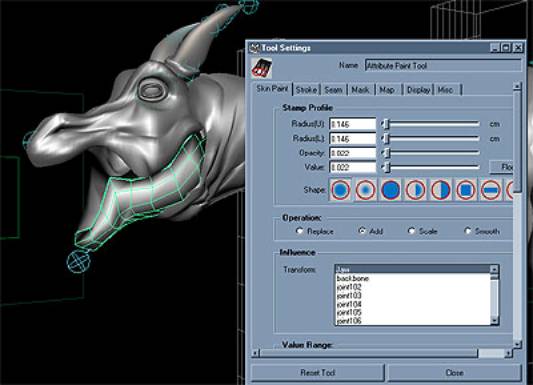Viewport: 533px width, 385px height.
Task: Pick the horizontal bar stamp shape
Action: pos(491,190)
